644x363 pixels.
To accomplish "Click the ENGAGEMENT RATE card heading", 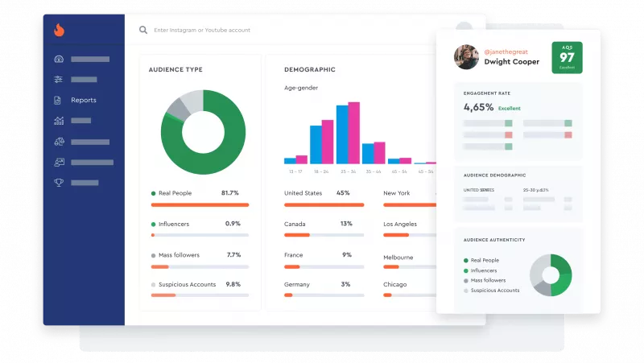I will pyautogui.click(x=487, y=93).
